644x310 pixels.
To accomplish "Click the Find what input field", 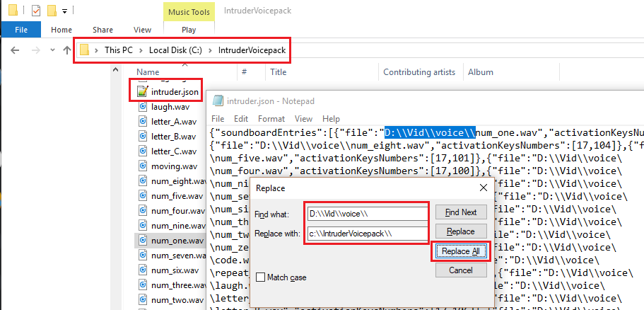I will pyautogui.click(x=367, y=213).
